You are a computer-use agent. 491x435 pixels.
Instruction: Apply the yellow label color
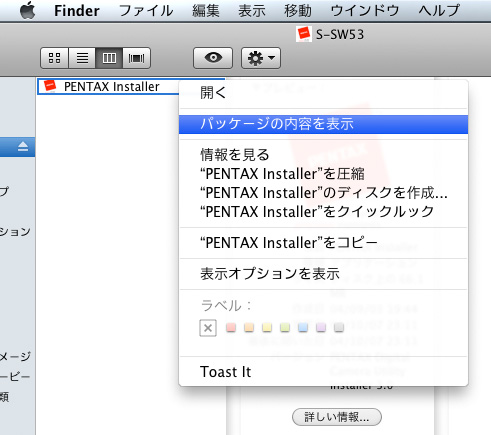(267, 327)
